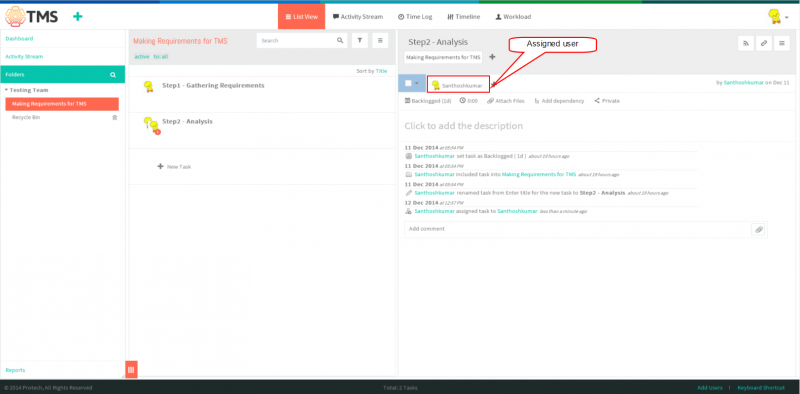Image resolution: width=800 pixels, height=394 pixels.
Task: Click the paperclip icon in comment box
Action: [759, 229]
